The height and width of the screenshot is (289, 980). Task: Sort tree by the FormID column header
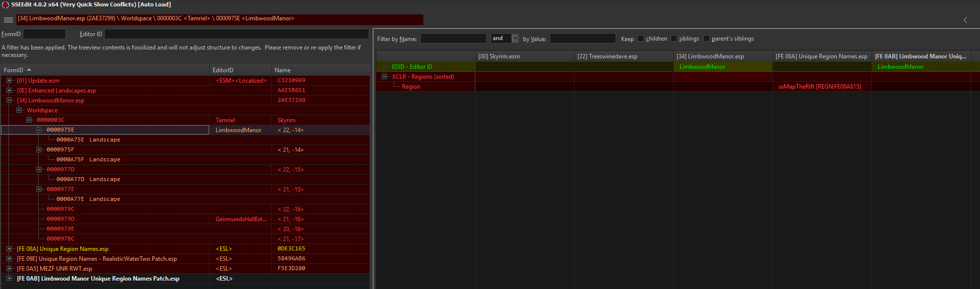click(105, 70)
